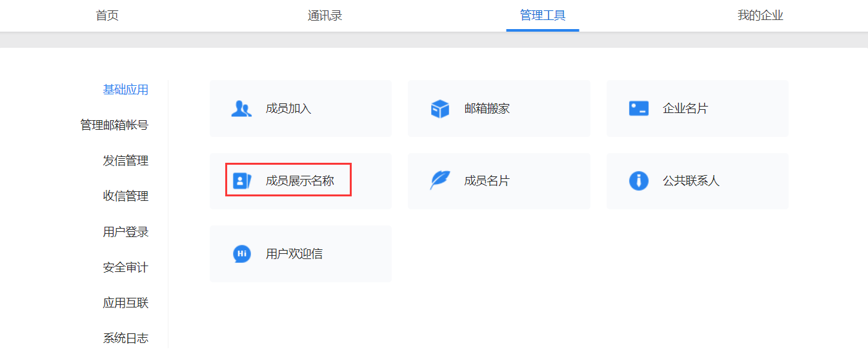Choose 收信管理 in the sidebar

126,196
